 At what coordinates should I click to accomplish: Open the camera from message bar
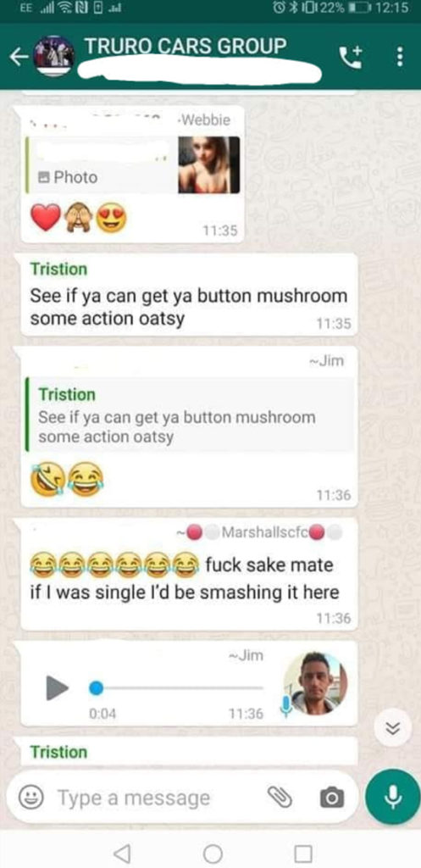pos(332,798)
